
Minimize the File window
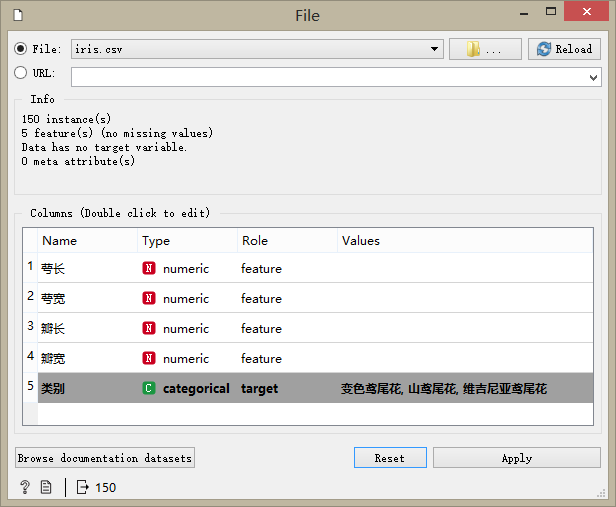[524, 14]
